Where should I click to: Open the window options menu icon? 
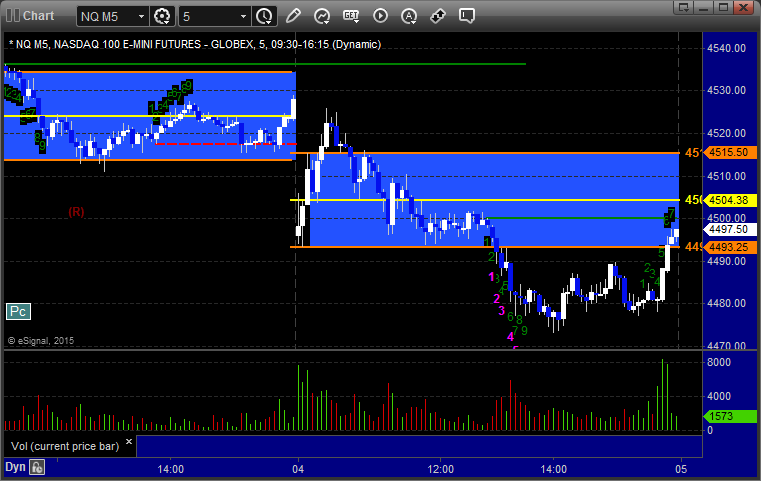pyautogui.click(x=684, y=7)
